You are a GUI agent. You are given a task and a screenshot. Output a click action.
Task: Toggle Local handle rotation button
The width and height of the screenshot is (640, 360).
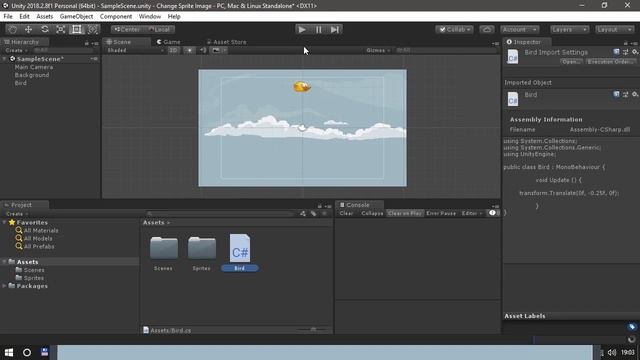click(x=159, y=29)
